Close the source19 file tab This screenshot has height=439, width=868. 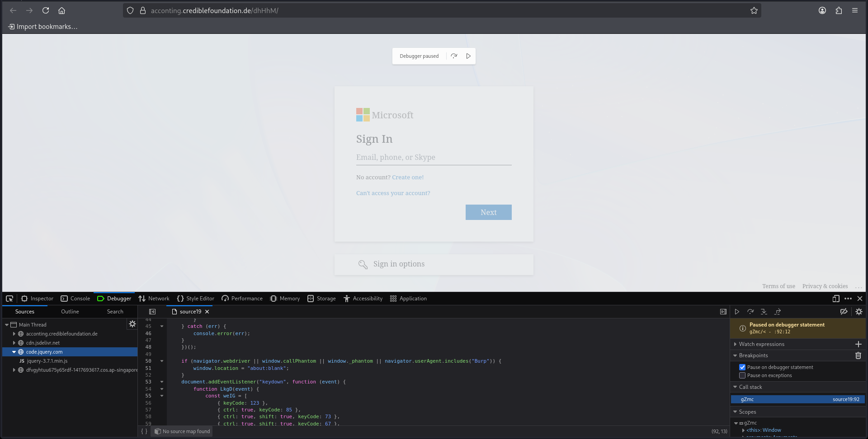click(x=207, y=312)
